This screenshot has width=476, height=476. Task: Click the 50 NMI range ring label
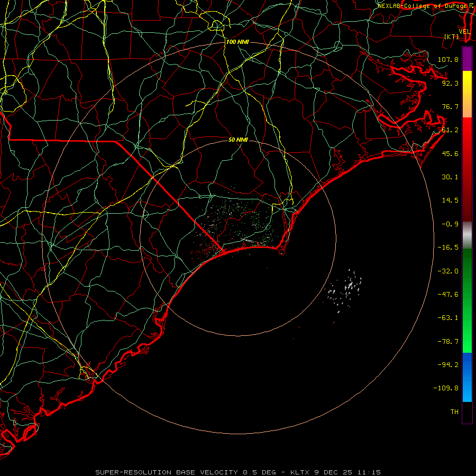238,140
